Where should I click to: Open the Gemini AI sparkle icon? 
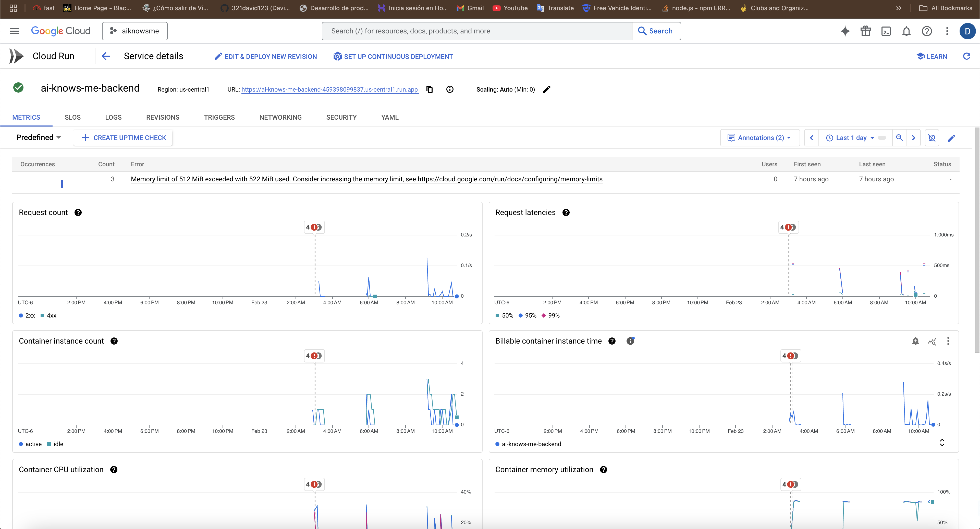845,31
